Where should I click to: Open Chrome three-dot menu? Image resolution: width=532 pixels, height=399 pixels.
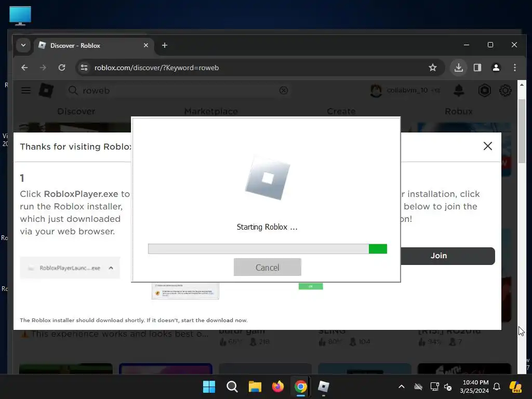click(515, 68)
